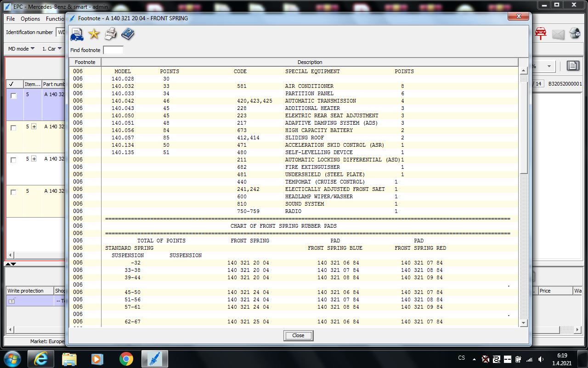588x368 pixels.
Task: Open help book icon in Footnote dialog
Action: [128, 34]
